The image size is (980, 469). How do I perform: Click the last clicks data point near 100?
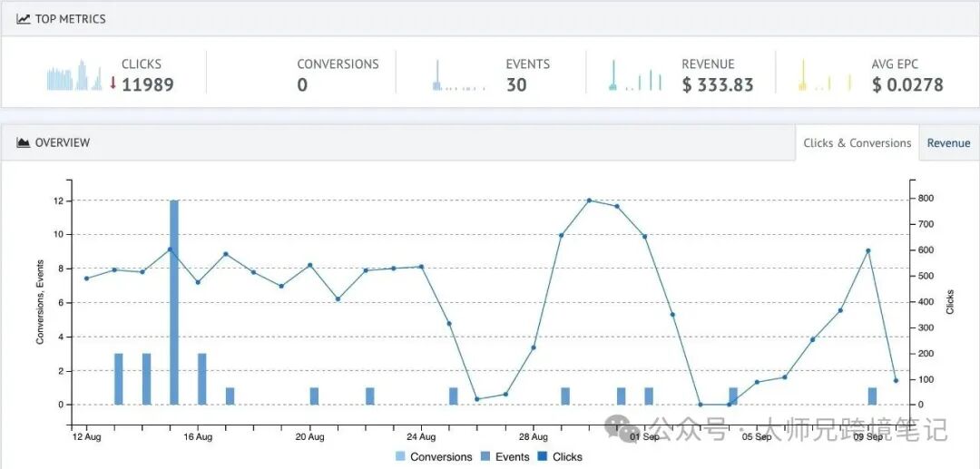[896, 380]
